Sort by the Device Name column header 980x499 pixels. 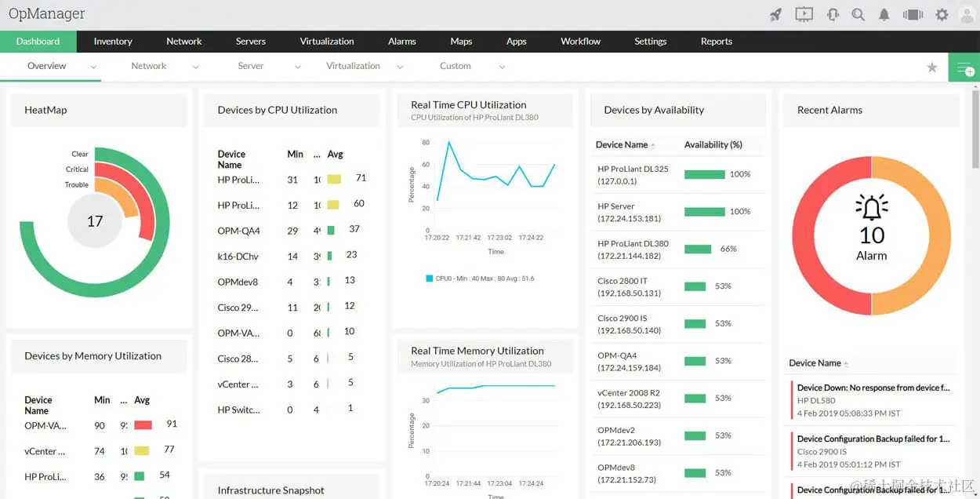pos(815,363)
